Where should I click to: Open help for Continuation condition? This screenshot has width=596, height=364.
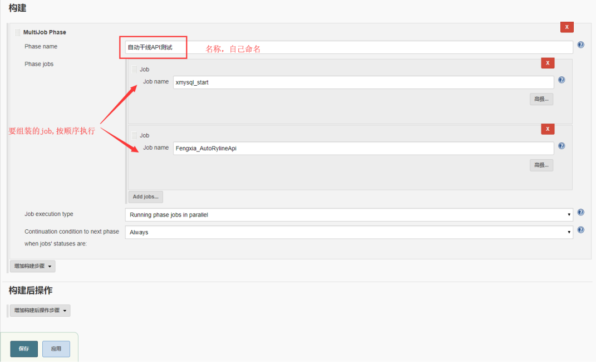[581, 230]
